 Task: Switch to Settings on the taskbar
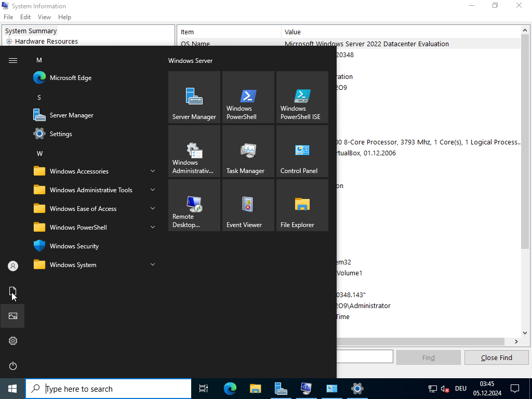357,389
